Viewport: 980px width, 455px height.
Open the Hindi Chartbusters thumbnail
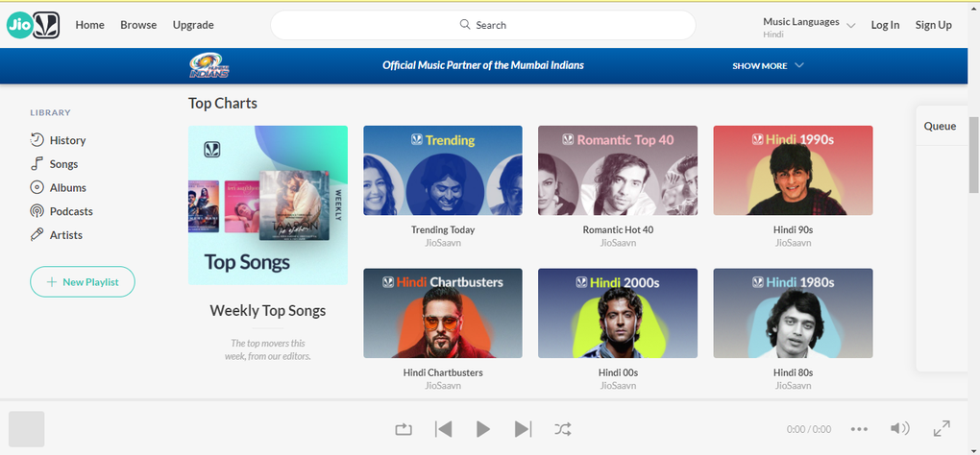click(443, 313)
